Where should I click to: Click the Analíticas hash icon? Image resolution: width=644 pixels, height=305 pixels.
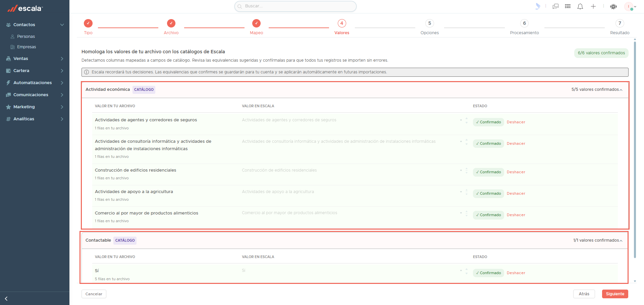(x=8, y=119)
